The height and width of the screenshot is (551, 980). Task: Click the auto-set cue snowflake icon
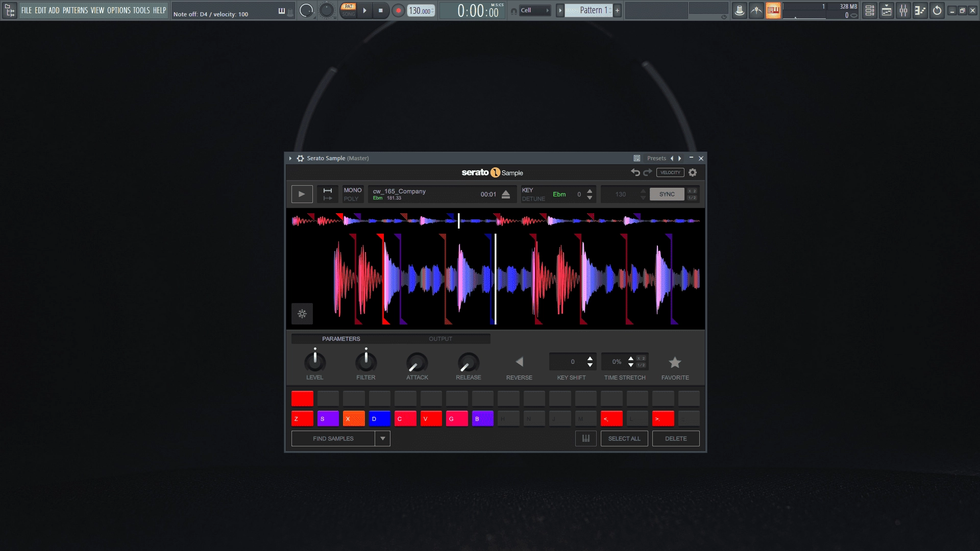tap(302, 313)
